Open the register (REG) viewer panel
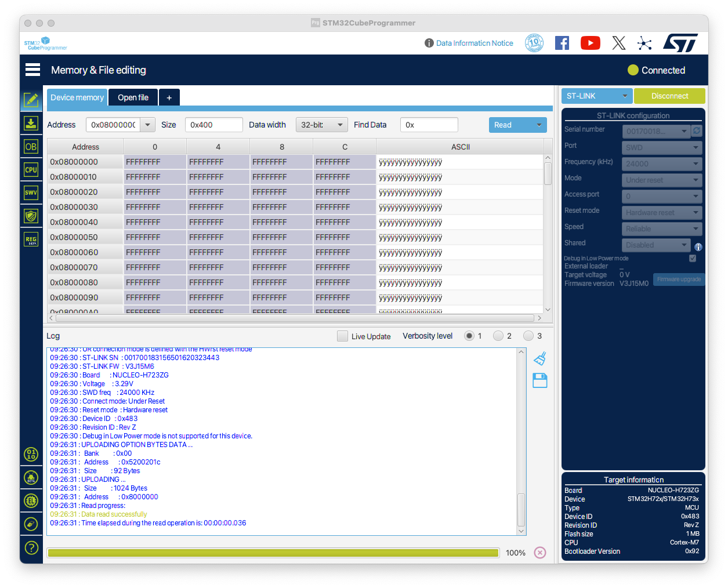The width and height of the screenshot is (728, 588). [x=31, y=239]
